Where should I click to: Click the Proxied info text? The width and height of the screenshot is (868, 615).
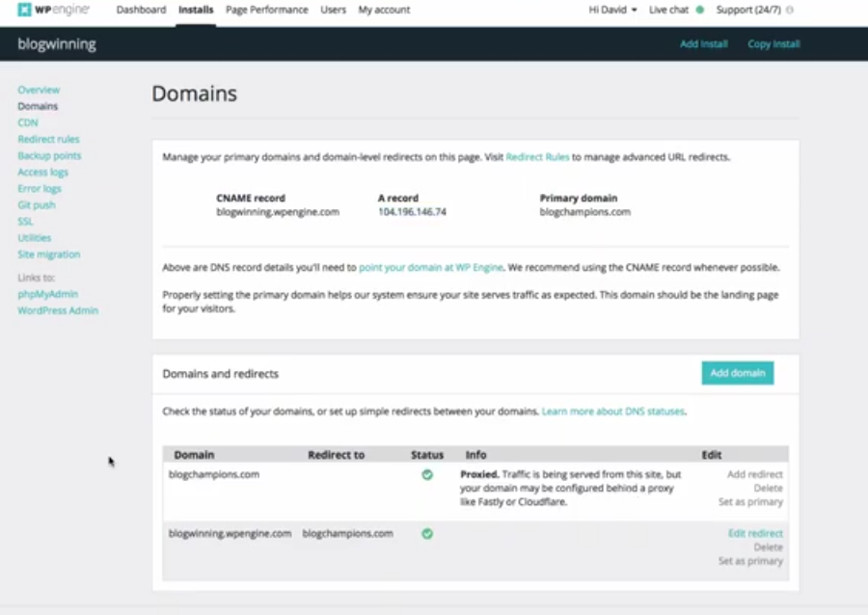[x=570, y=489]
